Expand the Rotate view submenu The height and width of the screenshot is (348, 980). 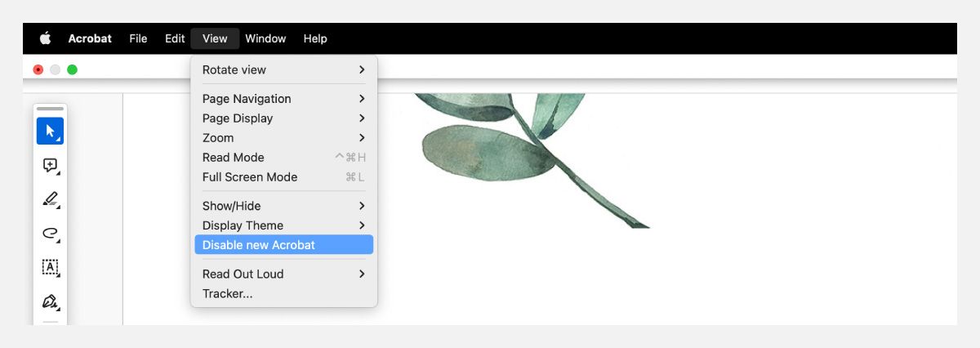click(x=284, y=69)
